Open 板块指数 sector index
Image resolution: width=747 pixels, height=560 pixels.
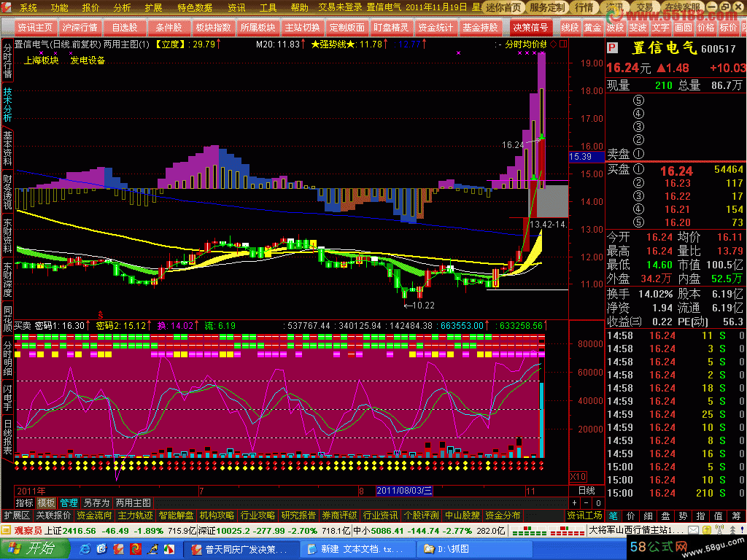(x=213, y=28)
